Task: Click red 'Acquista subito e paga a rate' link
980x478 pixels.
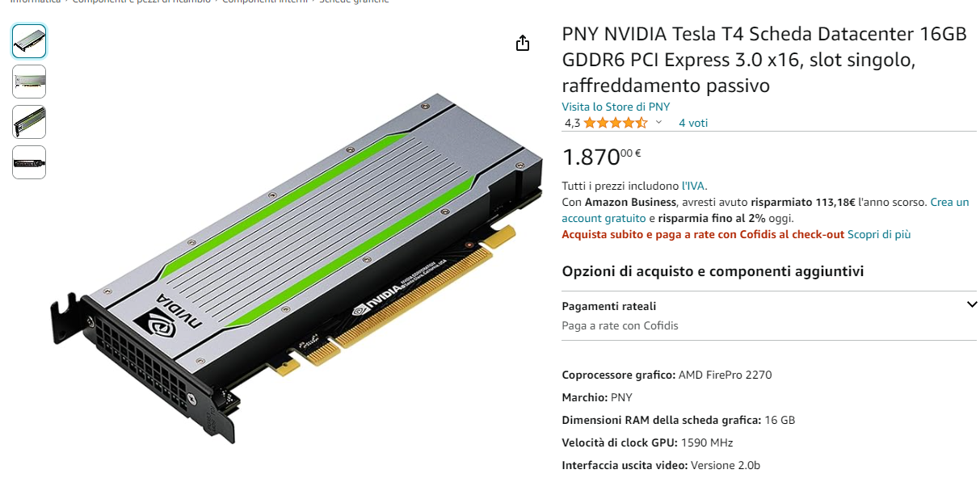Action: point(703,234)
